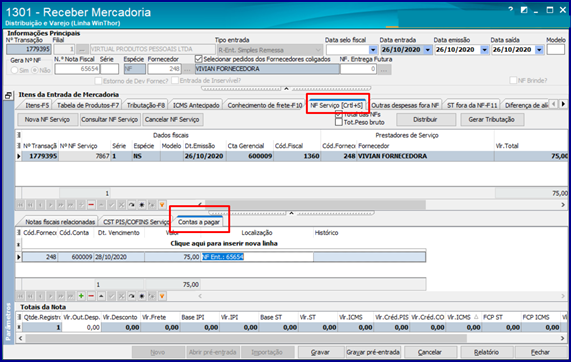Switch to Tributação-F8 tab
This screenshot has width=571, height=362.
click(x=146, y=105)
